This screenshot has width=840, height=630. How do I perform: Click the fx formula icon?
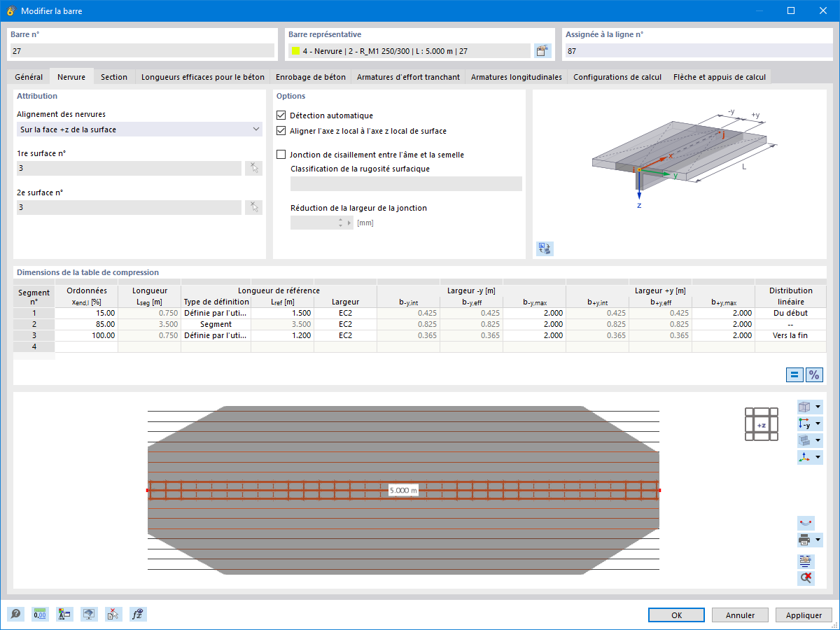[138, 615]
